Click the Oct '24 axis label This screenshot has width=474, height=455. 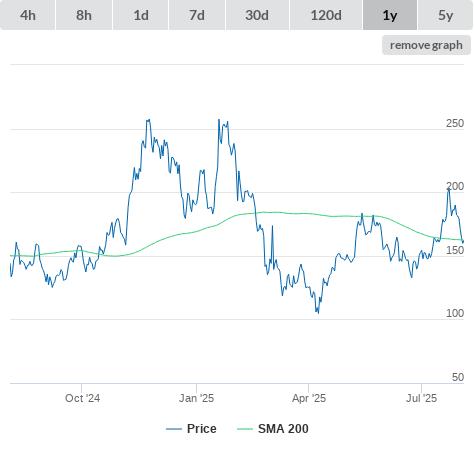(x=82, y=398)
